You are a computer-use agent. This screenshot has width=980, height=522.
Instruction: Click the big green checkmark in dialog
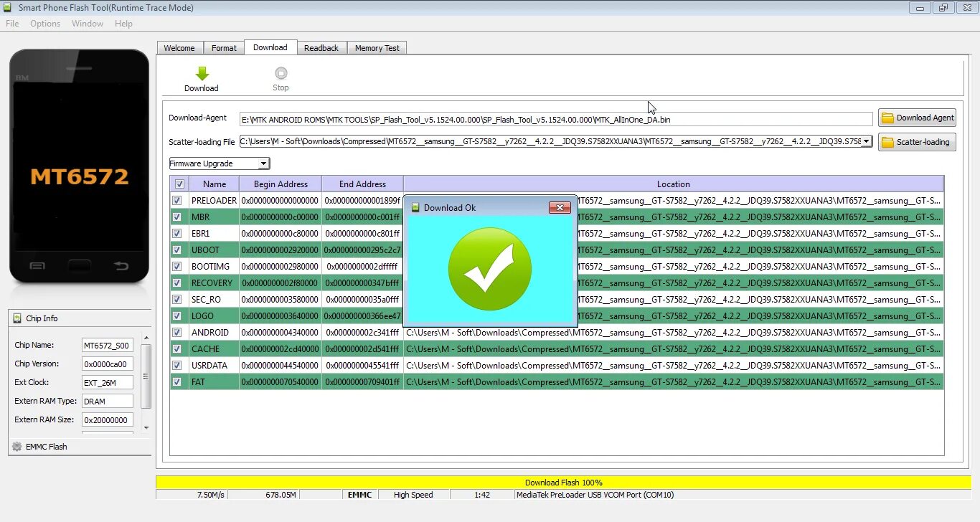tap(490, 270)
